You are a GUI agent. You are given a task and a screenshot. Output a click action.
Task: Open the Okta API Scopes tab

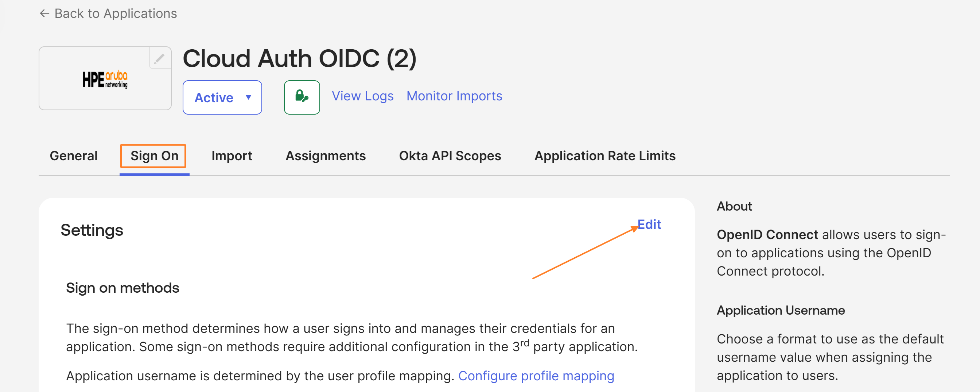coord(450,156)
